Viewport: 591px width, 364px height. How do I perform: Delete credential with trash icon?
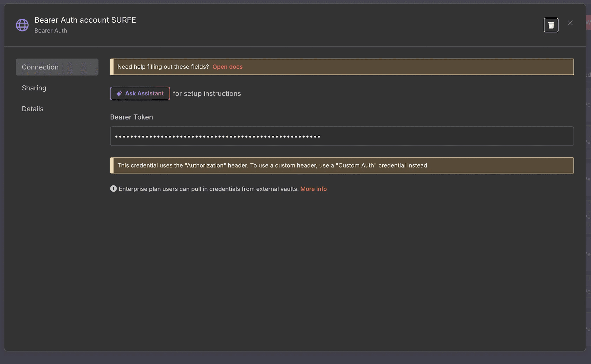pos(551,25)
